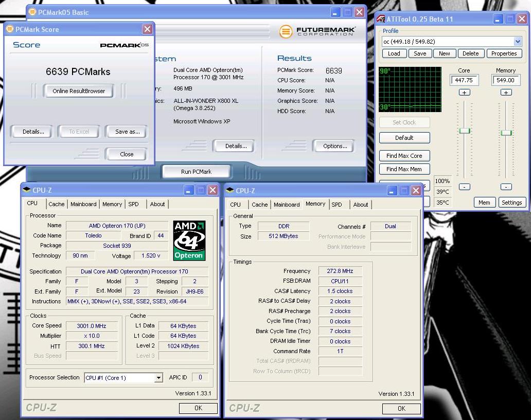Click the Level 2 cache value 1024 KBytes
531x420 pixels.
click(x=183, y=346)
